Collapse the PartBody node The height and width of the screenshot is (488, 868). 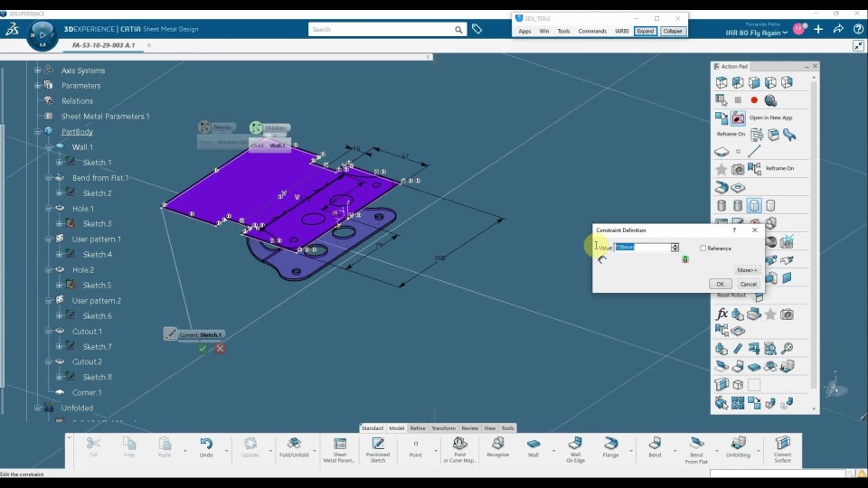[x=37, y=132]
